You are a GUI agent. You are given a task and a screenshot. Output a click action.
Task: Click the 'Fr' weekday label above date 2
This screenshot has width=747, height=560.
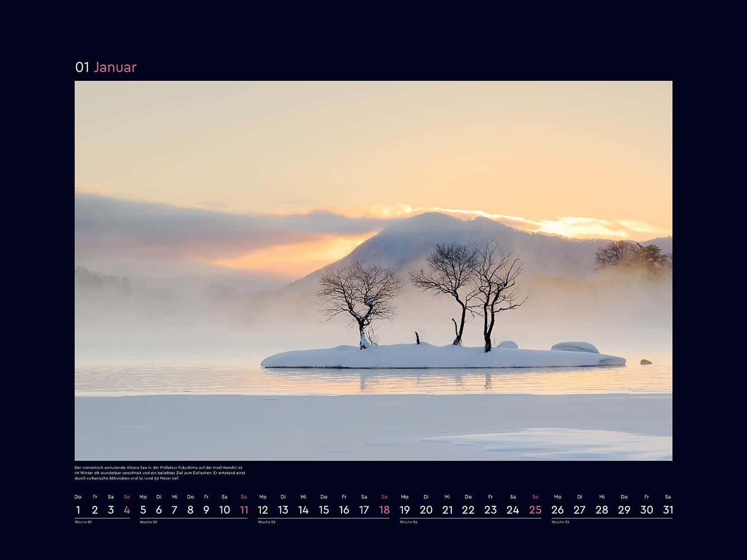pos(95,497)
